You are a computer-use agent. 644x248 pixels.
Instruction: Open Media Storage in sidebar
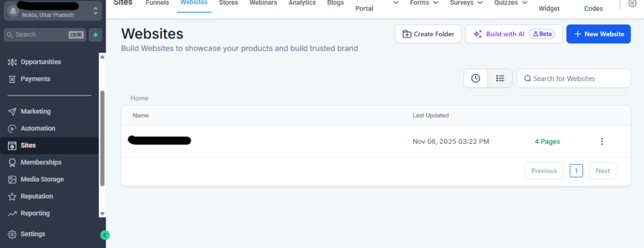pos(42,179)
